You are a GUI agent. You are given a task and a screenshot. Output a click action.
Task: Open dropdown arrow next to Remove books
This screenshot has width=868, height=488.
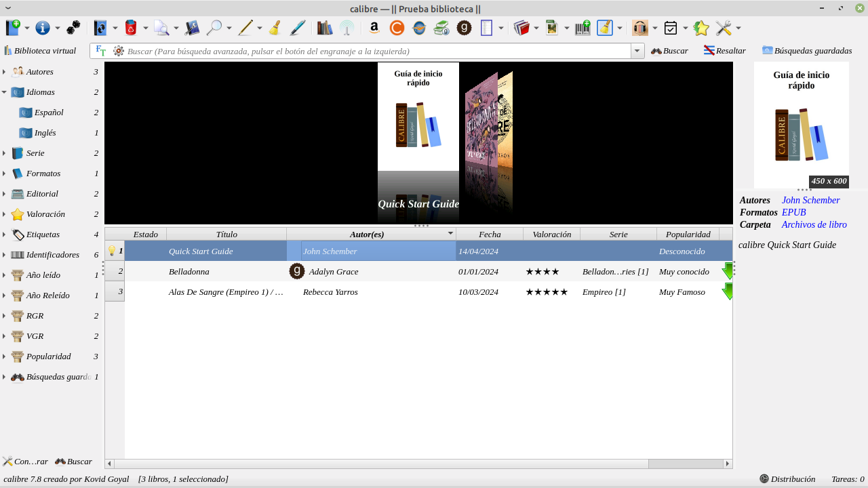(145, 28)
